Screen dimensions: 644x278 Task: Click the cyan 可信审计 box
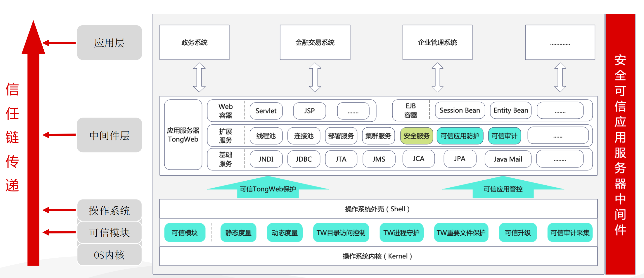(504, 136)
